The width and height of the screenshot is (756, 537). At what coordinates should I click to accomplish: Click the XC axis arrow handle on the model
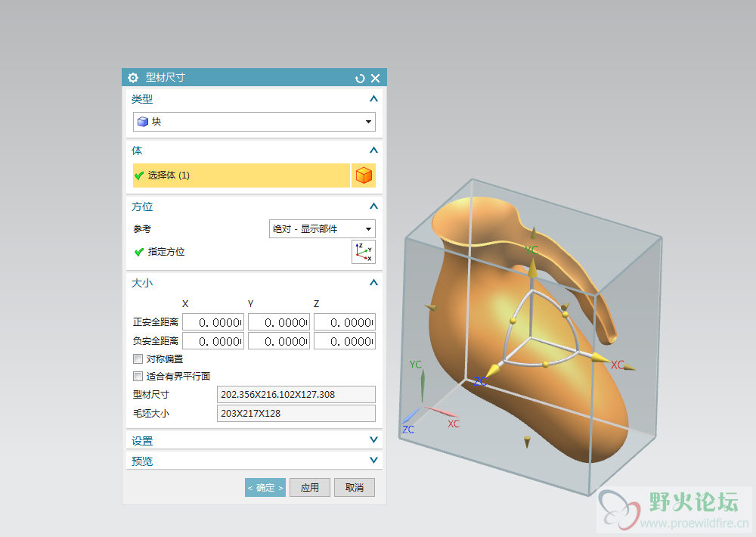[x=600, y=358]
